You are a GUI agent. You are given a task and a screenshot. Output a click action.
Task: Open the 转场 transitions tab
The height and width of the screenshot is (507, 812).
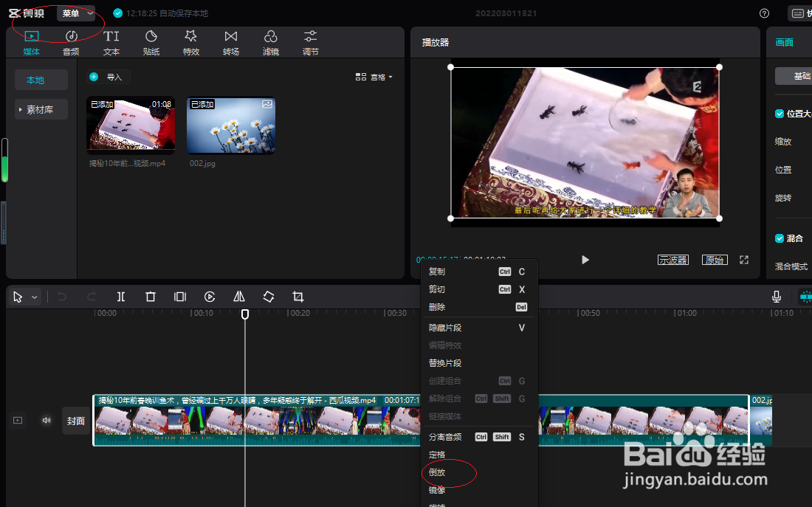point(231,43)
